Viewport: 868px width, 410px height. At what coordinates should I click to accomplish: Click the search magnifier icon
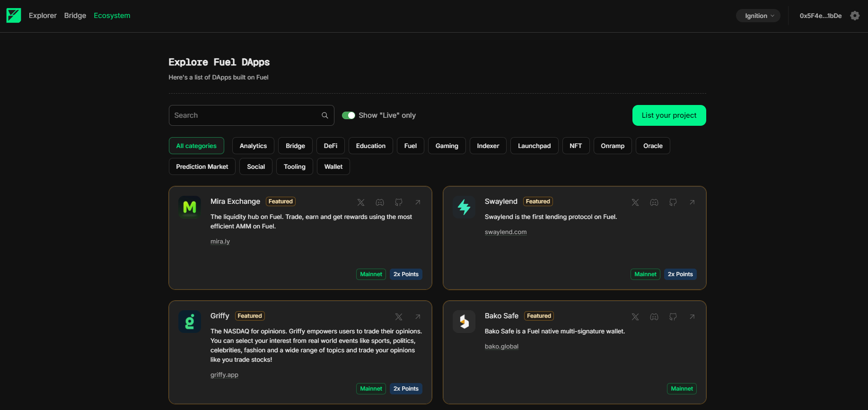pos(325,115)
